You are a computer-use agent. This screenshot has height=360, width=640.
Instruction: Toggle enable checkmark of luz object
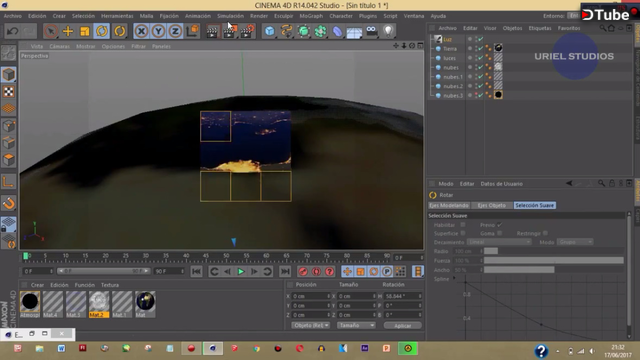[481, 39]
